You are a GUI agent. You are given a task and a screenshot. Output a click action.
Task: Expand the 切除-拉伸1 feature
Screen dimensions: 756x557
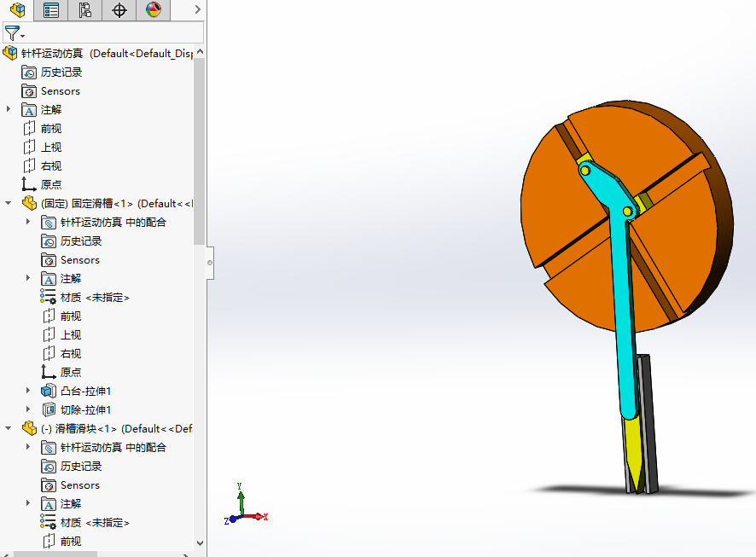(28, 409)
